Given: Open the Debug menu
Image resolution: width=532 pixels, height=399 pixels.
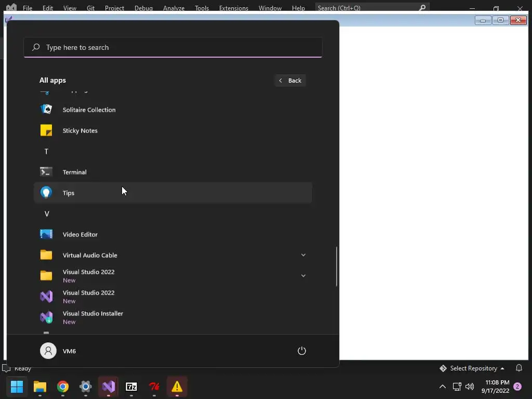Looking at the screenshot, I should point(143,8).
